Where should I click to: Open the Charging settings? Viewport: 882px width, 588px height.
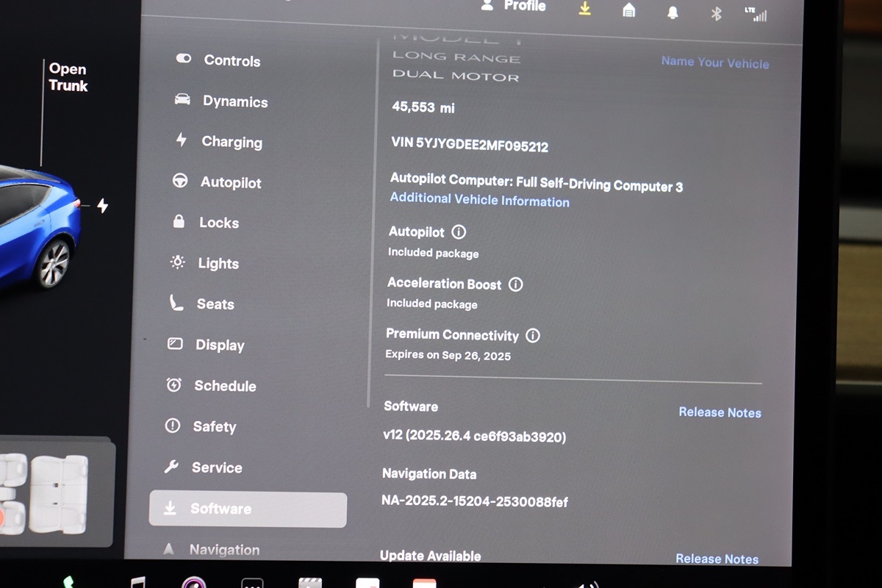pos(218,142)
